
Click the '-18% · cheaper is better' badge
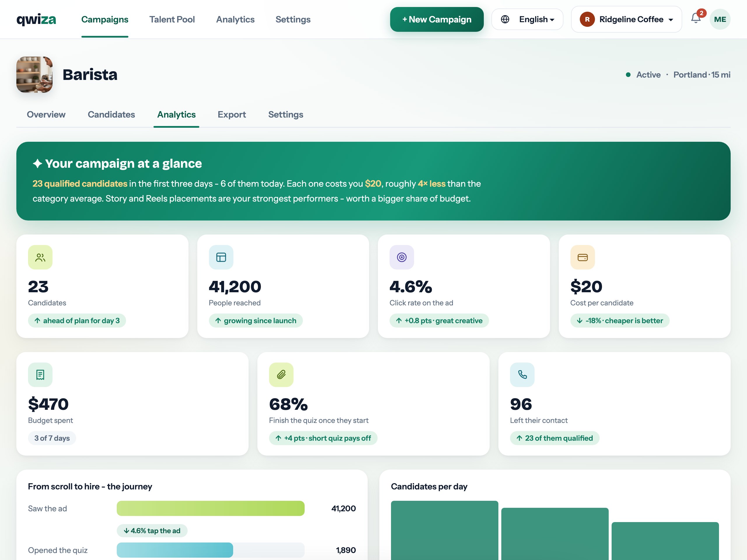click(620, 321)
